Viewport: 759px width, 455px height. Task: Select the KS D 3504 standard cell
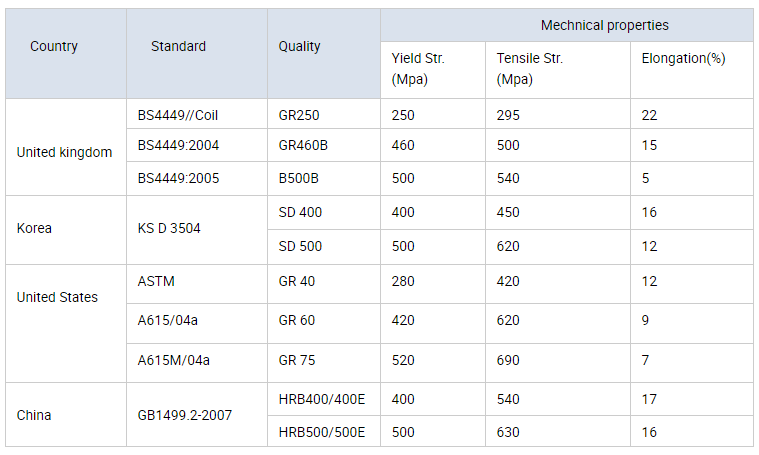(197, 230)
